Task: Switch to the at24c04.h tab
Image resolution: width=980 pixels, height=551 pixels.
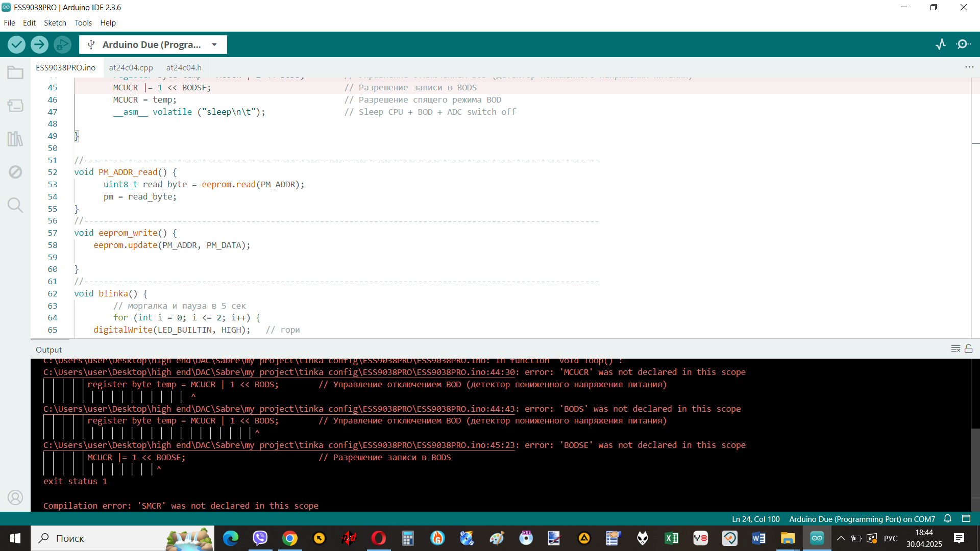Action: tap(184, 67)
